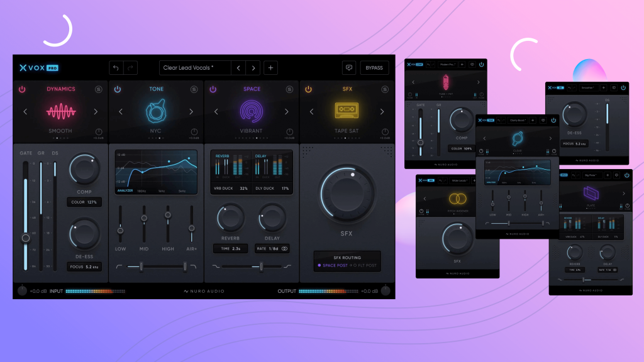
Task: Go to next preset with right chevron
Action: pyautogui.click(x=253, y=68)
